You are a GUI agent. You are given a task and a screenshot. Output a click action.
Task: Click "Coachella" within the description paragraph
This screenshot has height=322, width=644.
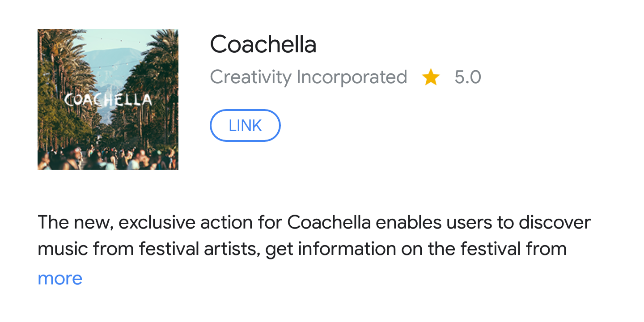[329, 222]
